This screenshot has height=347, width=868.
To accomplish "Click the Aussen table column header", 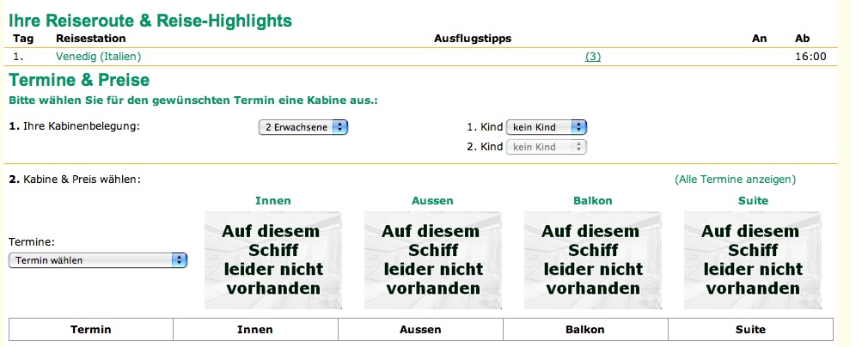I will coord(420,330).
